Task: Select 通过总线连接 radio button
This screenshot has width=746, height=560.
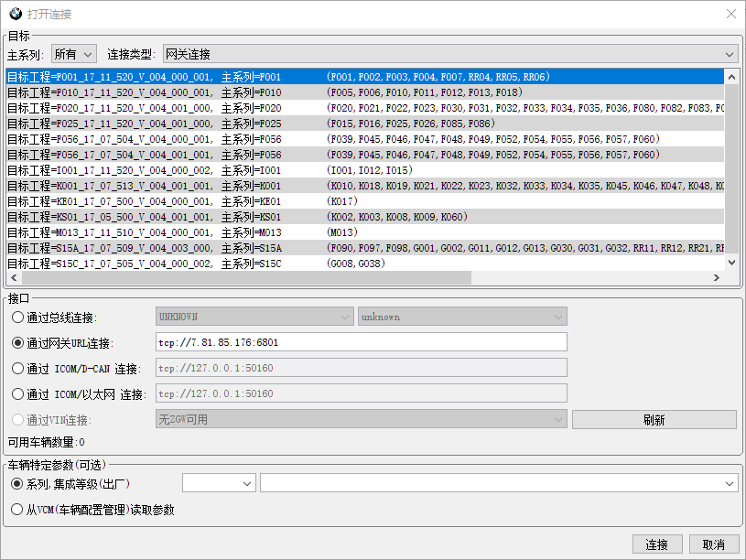Action: point(17,317)
